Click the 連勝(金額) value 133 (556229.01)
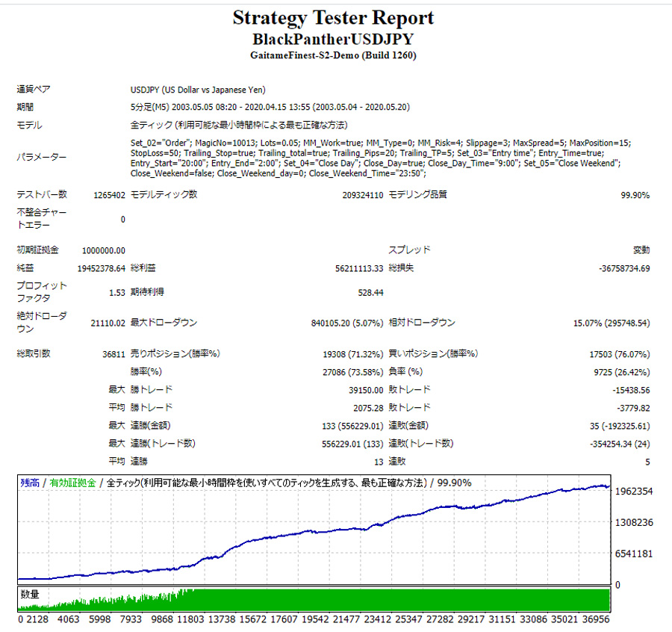672x632 pixels. pyautogui.click(x=352, y=427)
